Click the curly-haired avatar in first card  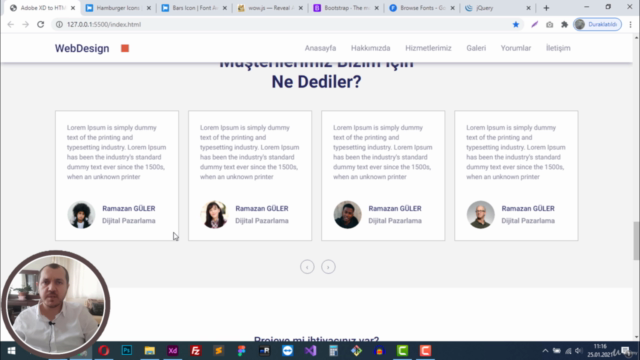(x=81, y=214)
